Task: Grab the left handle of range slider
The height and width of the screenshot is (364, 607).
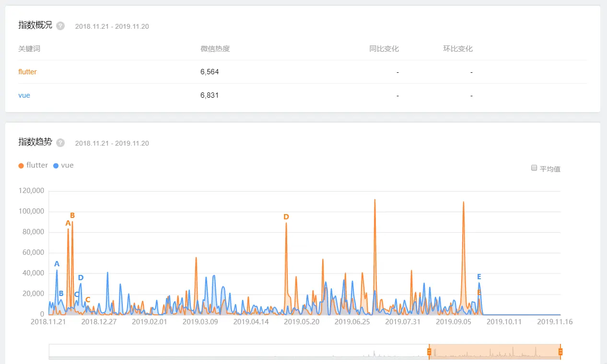Action: click(429, 352)
